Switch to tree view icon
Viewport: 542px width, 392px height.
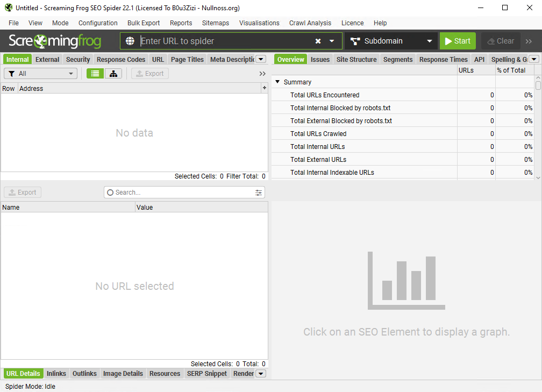(113, 74)
